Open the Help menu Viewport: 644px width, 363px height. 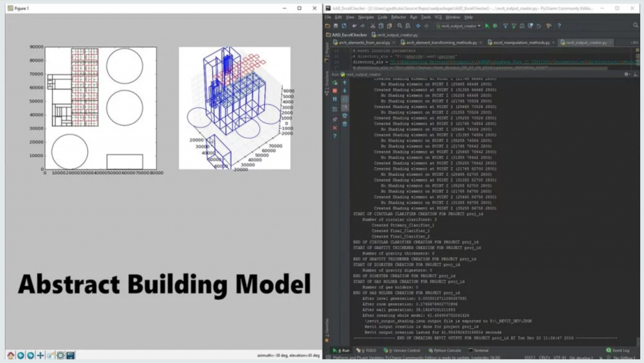(469, 17)
